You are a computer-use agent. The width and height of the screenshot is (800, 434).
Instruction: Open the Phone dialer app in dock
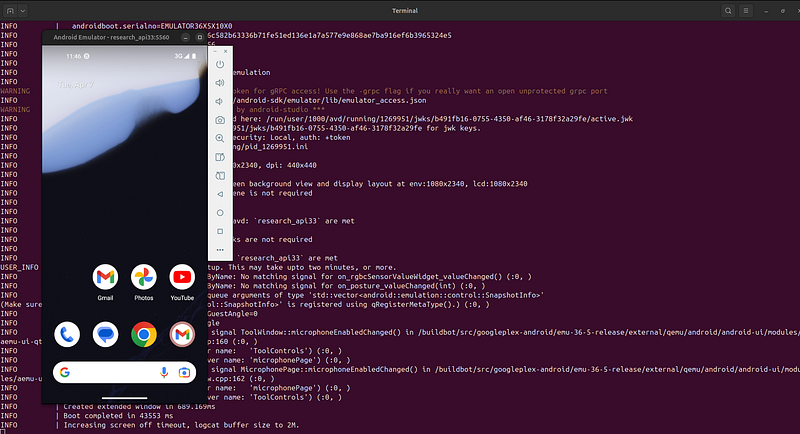coord(67,335)
